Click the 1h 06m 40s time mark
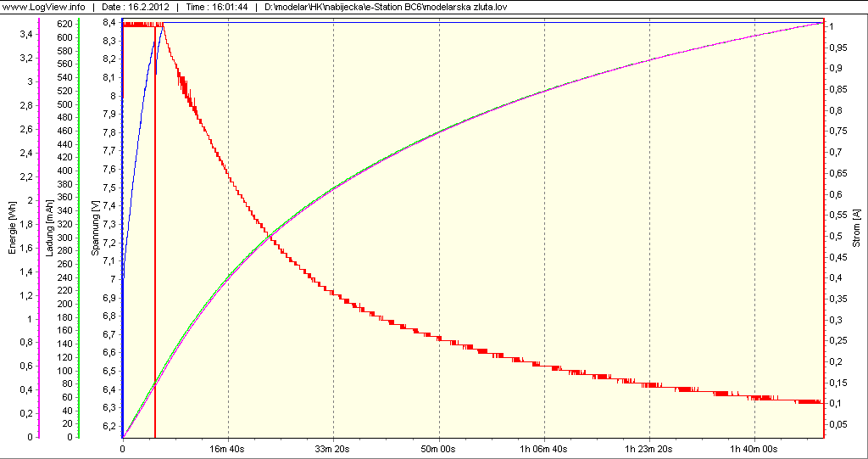The image size is (868, 459). tap(544, 448)
